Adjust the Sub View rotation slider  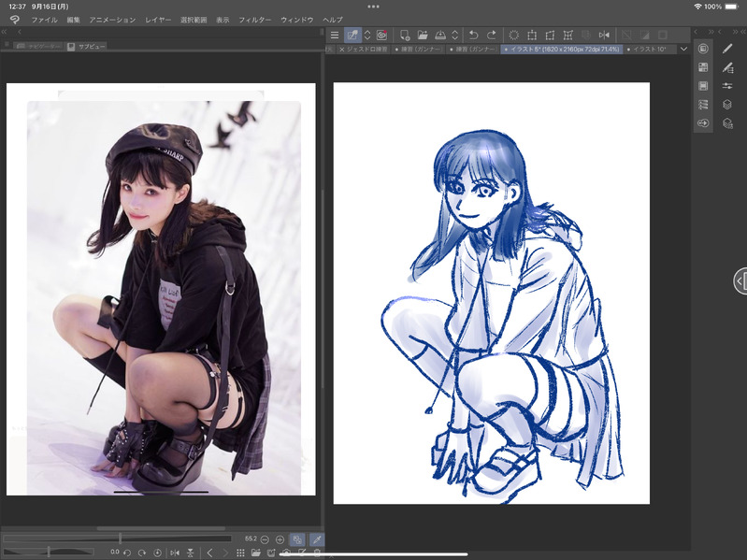[x=48, y=553]
